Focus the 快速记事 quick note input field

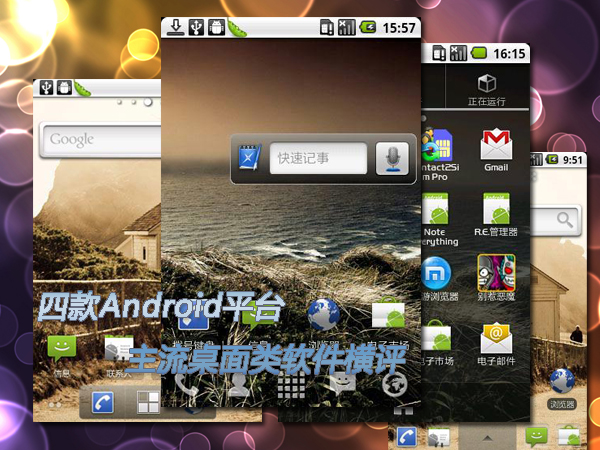(318, 158)
